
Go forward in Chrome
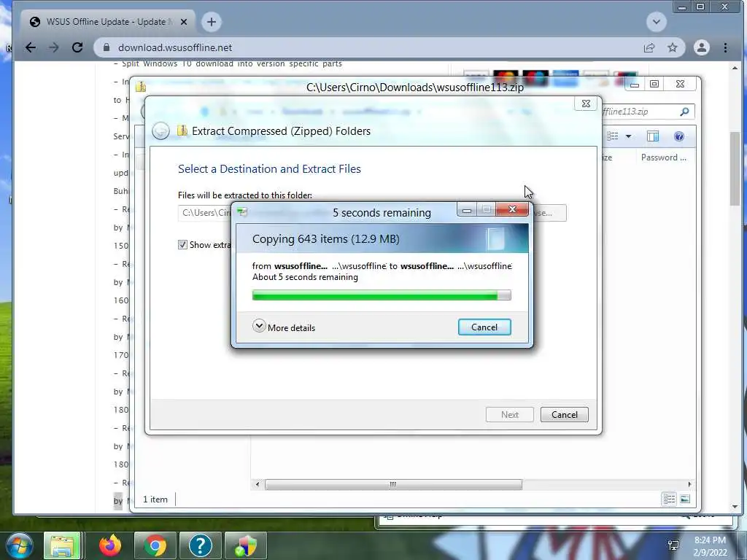pos(54,47)
